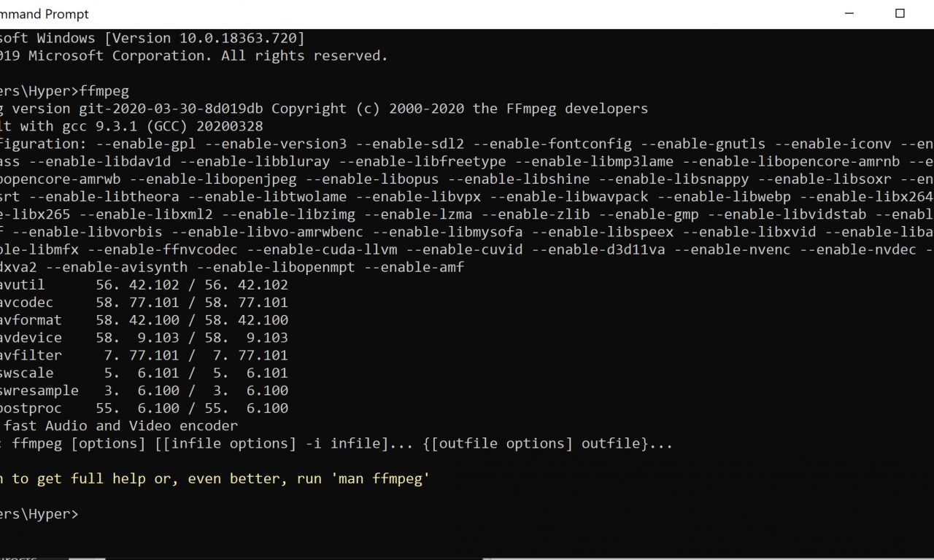Click the Command Prompt title bar text
Image resolution: width=934 pixels, height=560 pixels.
44,14
